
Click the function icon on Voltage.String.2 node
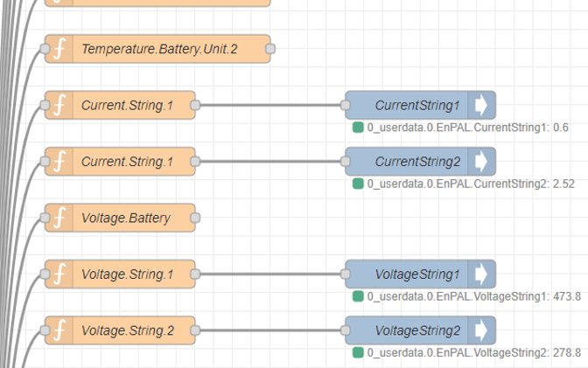(x=59, y=330)
